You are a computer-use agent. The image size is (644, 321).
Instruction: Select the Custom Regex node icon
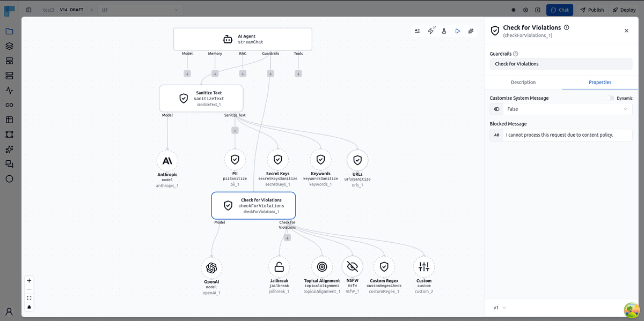pos(384,266)
